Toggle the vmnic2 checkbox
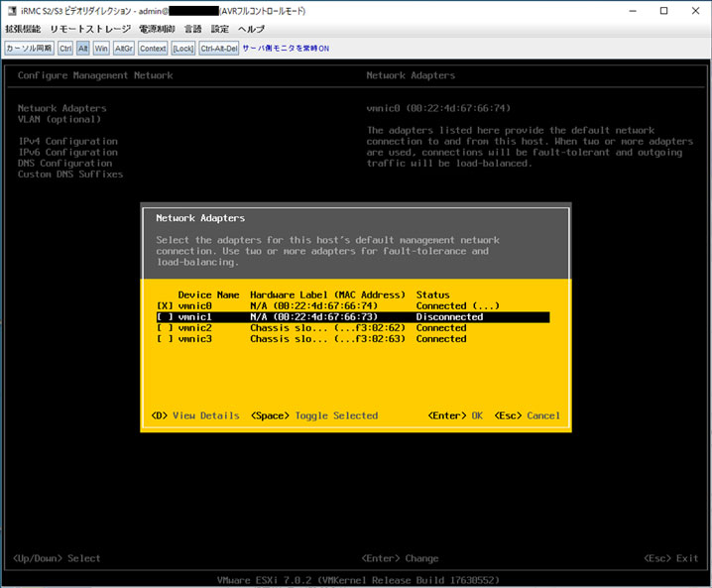The image size is (712, 588). tap(165, 328)
